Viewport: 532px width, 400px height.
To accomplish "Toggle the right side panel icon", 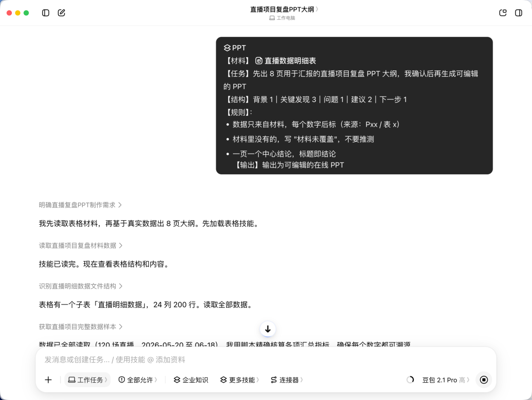I will click(x=518, y=13).
